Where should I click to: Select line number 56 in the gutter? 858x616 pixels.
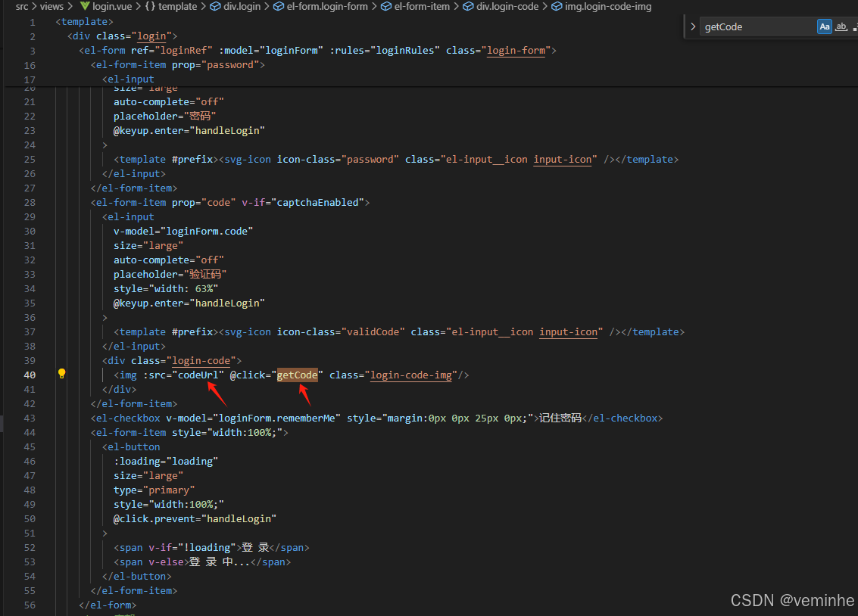click(30, 605)
